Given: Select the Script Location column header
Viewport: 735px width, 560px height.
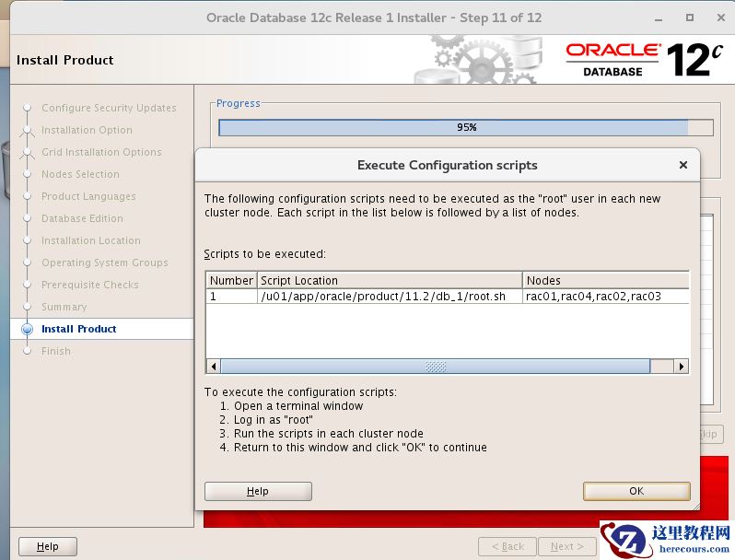Looking at the screenshot, I should tap(390, 280).
